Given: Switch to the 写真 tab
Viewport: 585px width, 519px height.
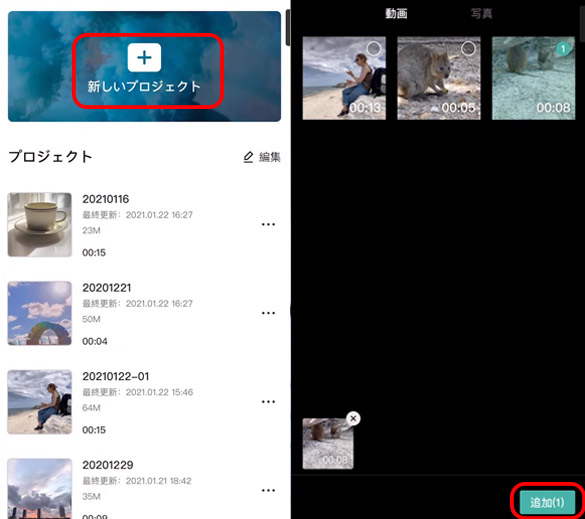Looking at the screenshot, I should tap(481, 14).
